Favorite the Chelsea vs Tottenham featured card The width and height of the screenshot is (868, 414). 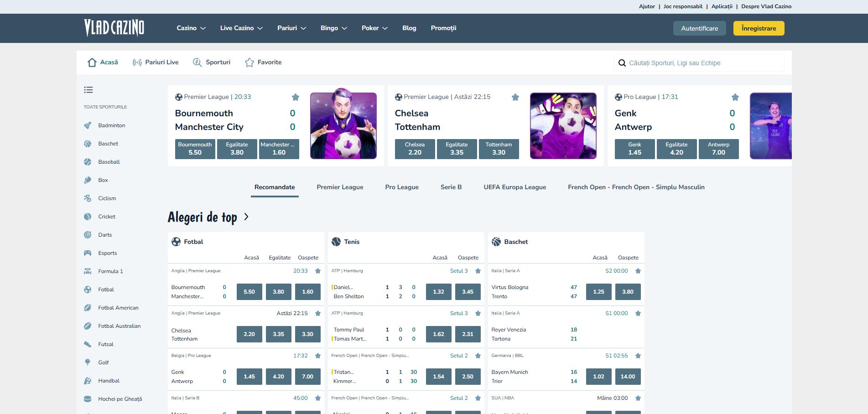[515, 97]
